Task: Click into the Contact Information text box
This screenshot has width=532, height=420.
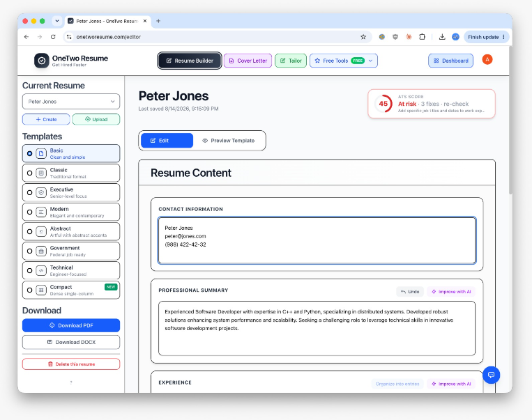Action: point(317,240)
